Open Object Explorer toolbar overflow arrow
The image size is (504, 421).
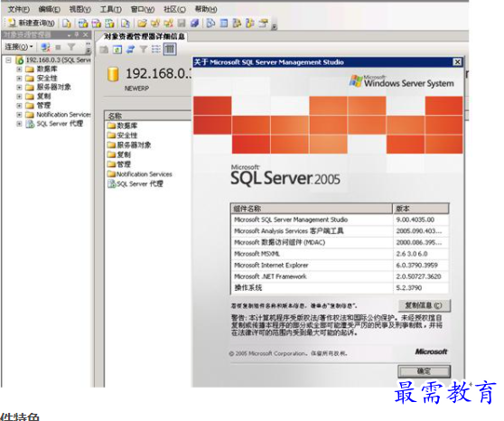click(x=89, y=49)
